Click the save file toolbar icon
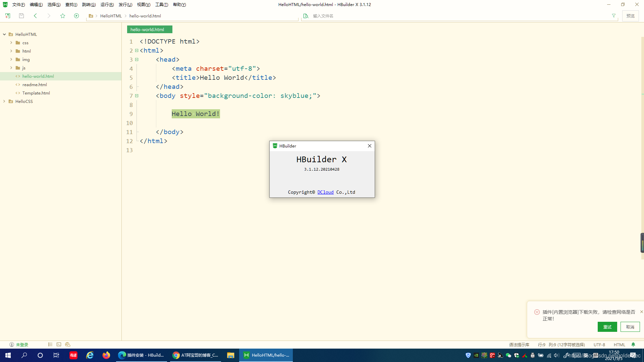 point(21,16)
